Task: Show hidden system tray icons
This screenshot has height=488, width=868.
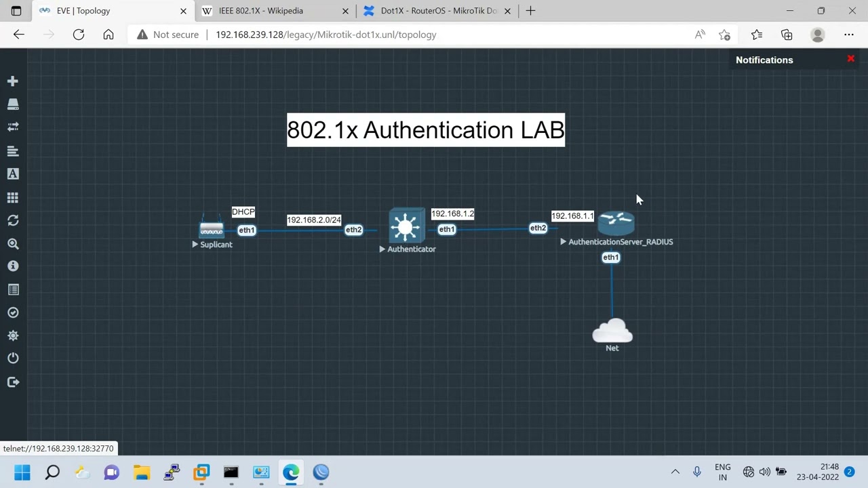Action: point(675,472)
